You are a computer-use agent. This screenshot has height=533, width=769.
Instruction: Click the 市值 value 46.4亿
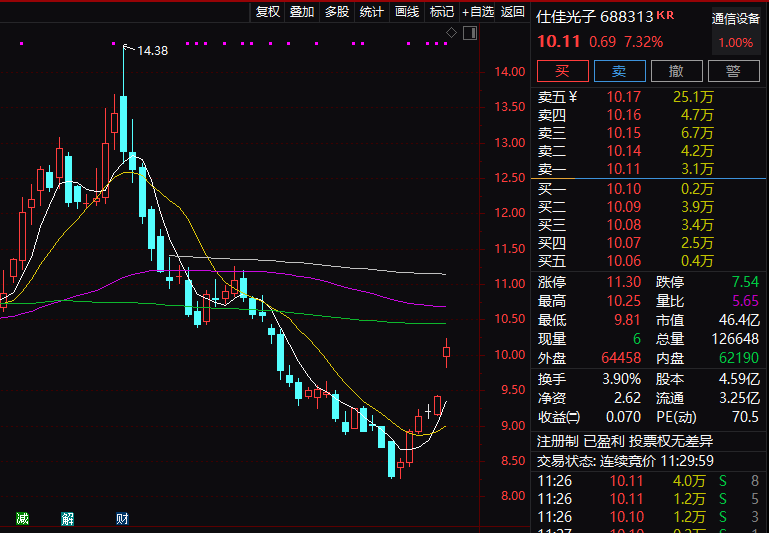coord(739,320)
